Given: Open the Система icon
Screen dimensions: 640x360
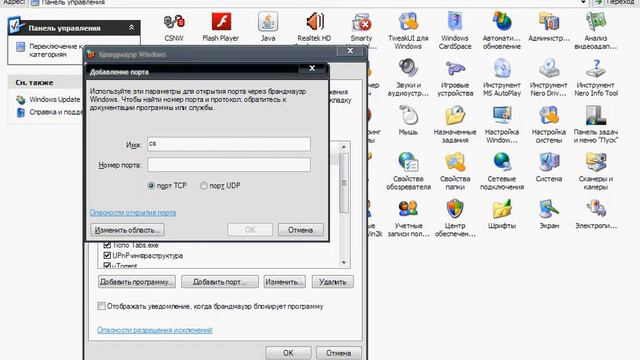Looking at the screenshot, I should point(549,162).
